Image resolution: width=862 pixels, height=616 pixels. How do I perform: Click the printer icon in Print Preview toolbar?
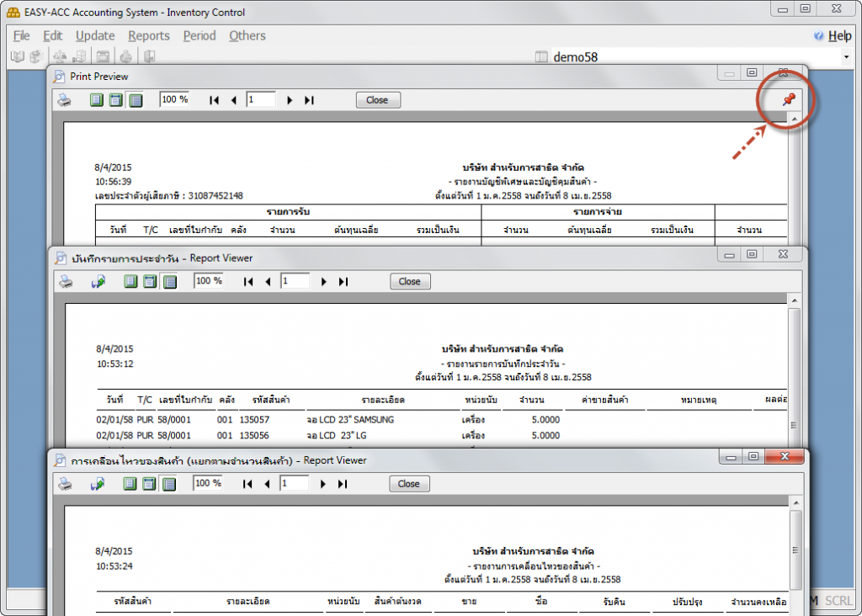click(64, 100)
